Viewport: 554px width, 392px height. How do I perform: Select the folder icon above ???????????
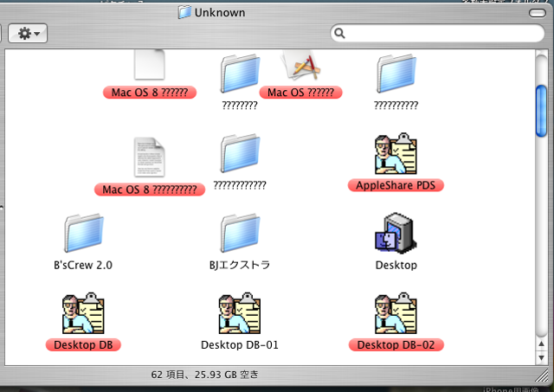396,73
